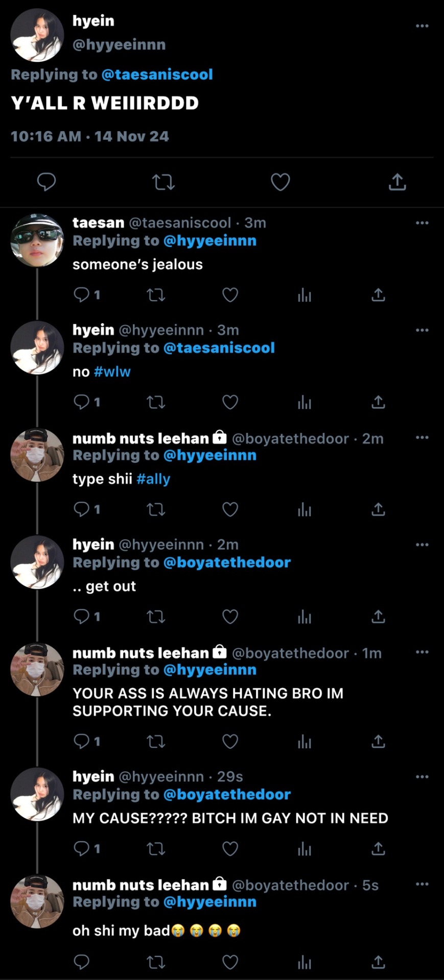Click the #ally hashtag
Image resolution: width=444 pixels, height=980 pixels.
coord(153,479)
